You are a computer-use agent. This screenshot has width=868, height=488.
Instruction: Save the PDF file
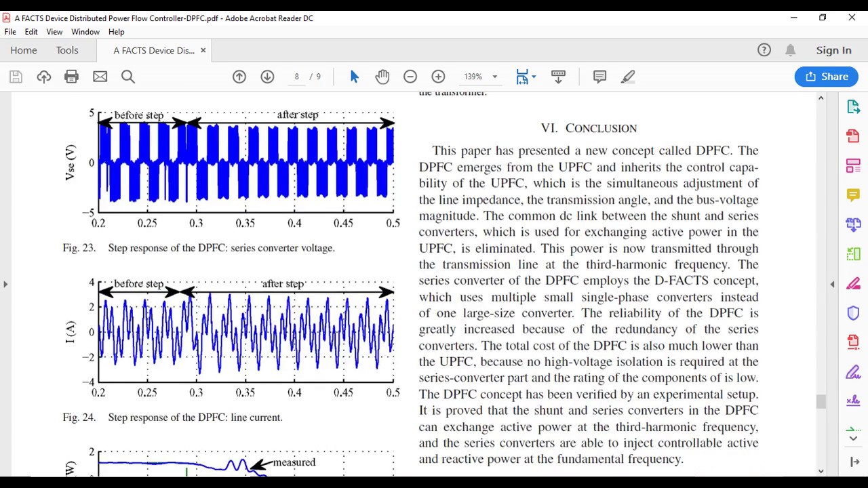click(x=16, y=77)
